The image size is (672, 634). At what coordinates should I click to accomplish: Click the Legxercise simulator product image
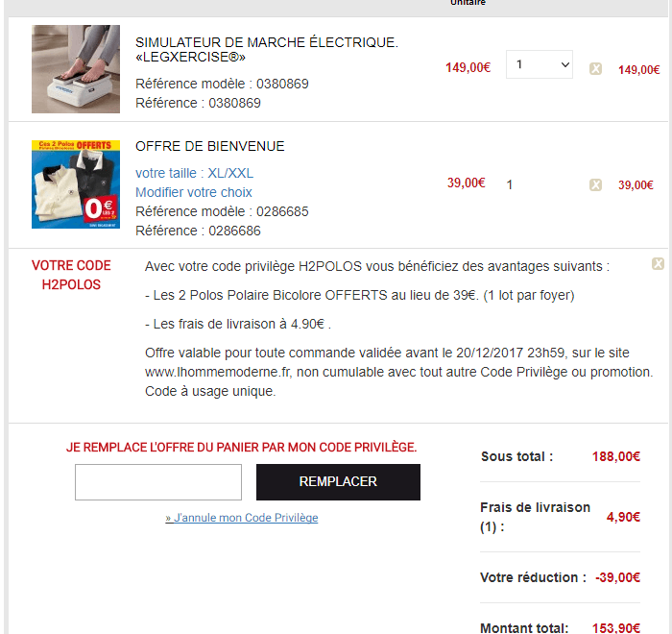click(76, 69)
